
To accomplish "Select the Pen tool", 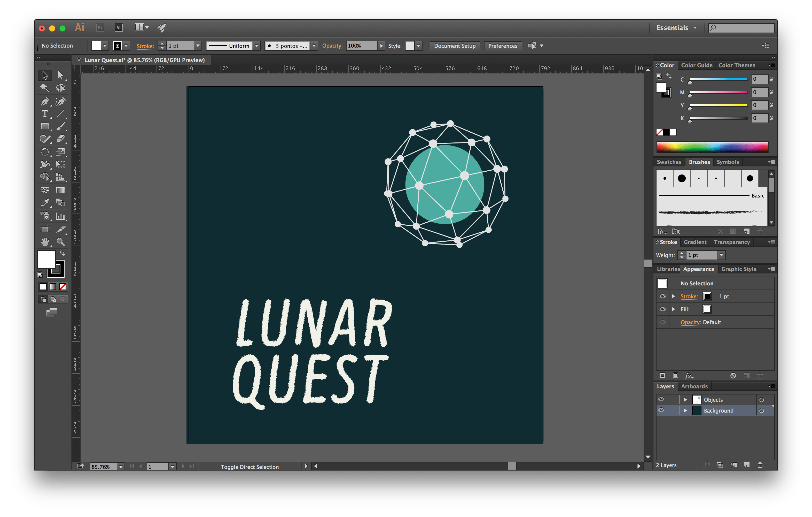I will pos(45,102).
